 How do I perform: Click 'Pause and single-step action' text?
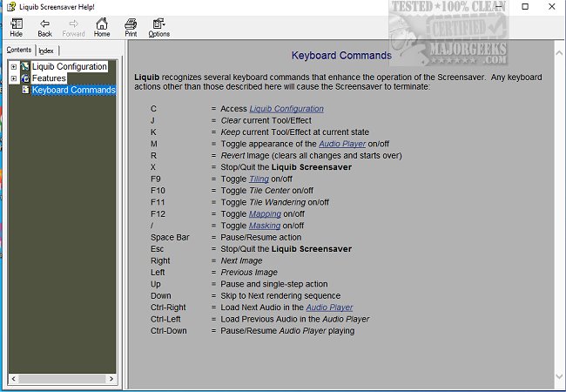point(274,284)
